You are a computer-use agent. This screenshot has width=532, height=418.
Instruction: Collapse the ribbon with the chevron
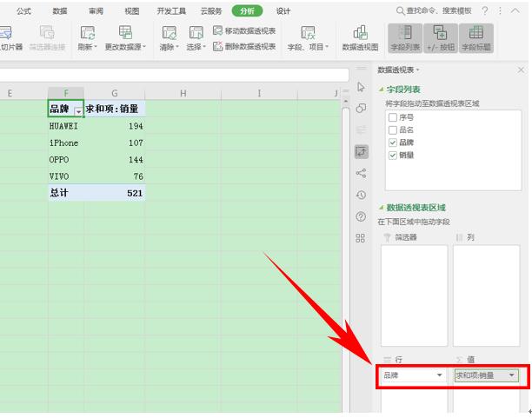(515, 10)
